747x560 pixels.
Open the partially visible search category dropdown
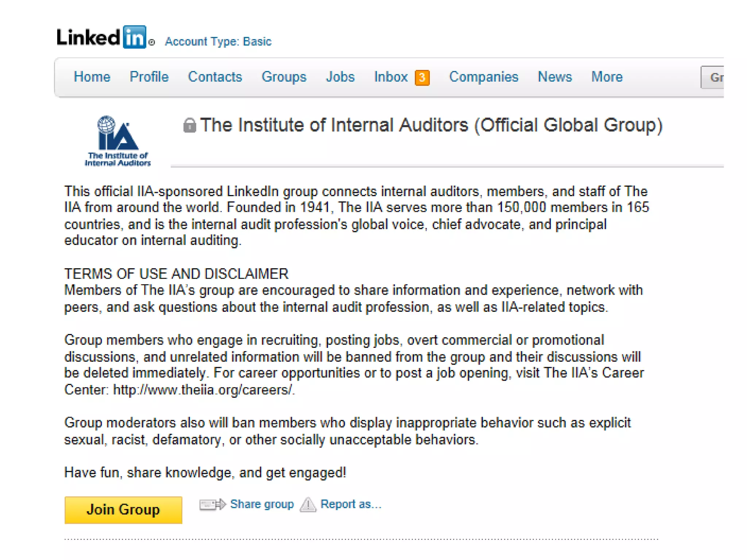point(713,77)
